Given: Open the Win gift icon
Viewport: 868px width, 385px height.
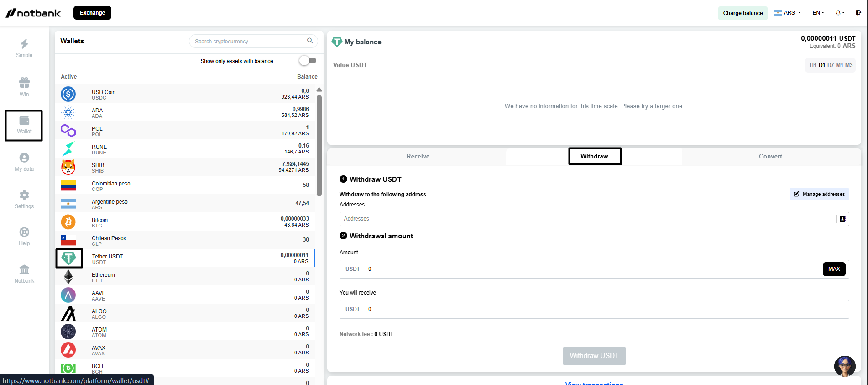Looking at the screenshot, I should coord(24,83).
